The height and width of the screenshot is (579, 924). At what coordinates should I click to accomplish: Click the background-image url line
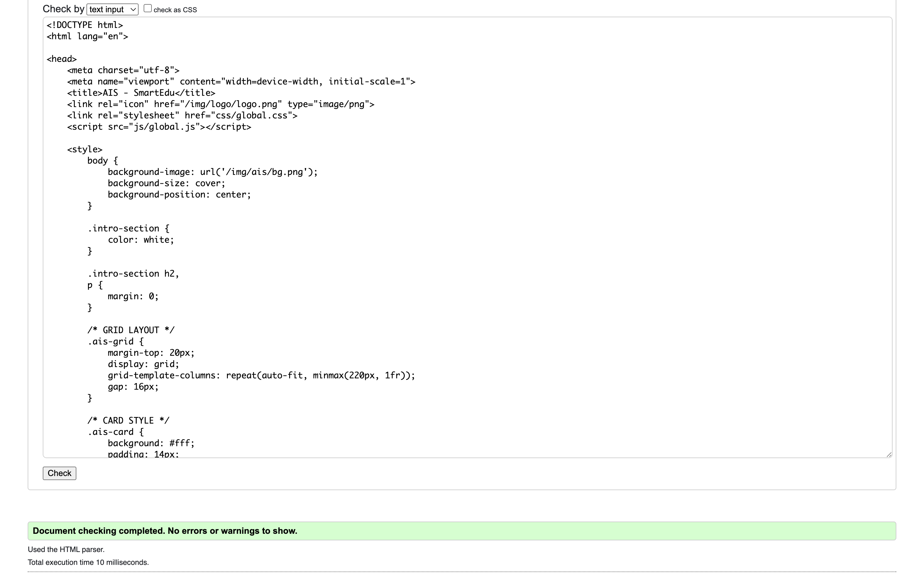click(x=213, y=172)
